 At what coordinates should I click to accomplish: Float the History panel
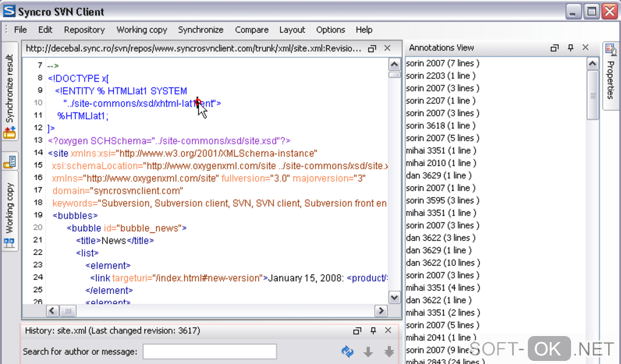[x=357, y=331]
